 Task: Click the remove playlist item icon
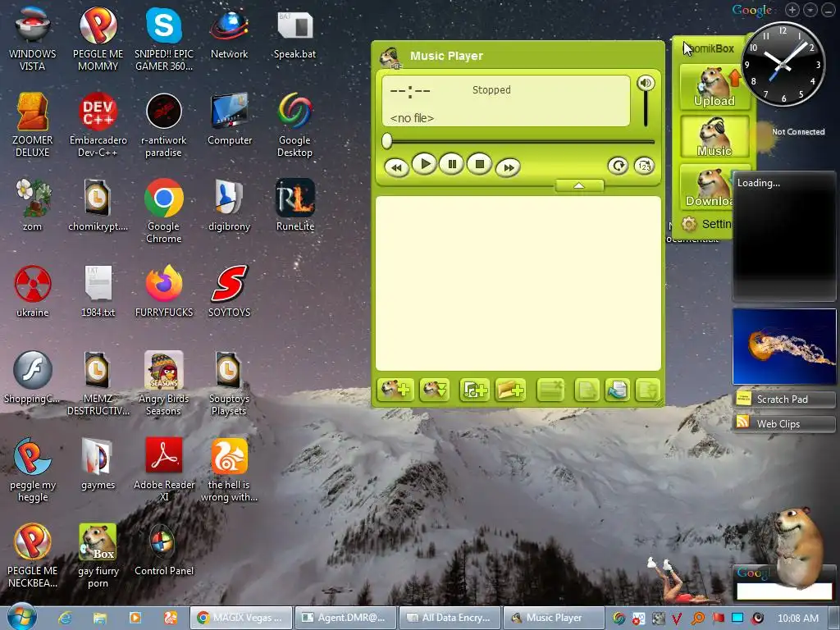tap(550, 390)
